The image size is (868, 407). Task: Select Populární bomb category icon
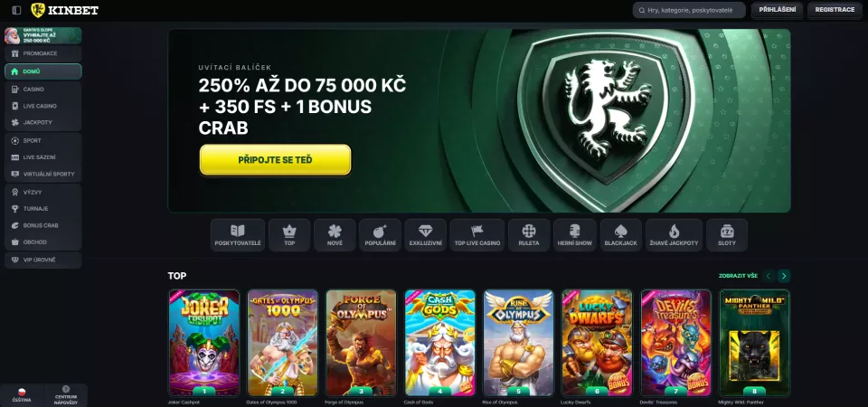381,235
